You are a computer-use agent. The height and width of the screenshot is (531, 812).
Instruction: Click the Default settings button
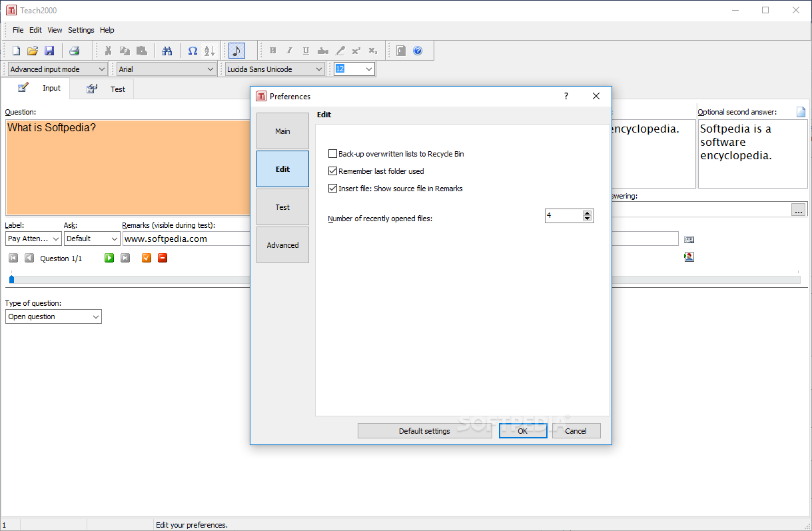tap(424, 431)
